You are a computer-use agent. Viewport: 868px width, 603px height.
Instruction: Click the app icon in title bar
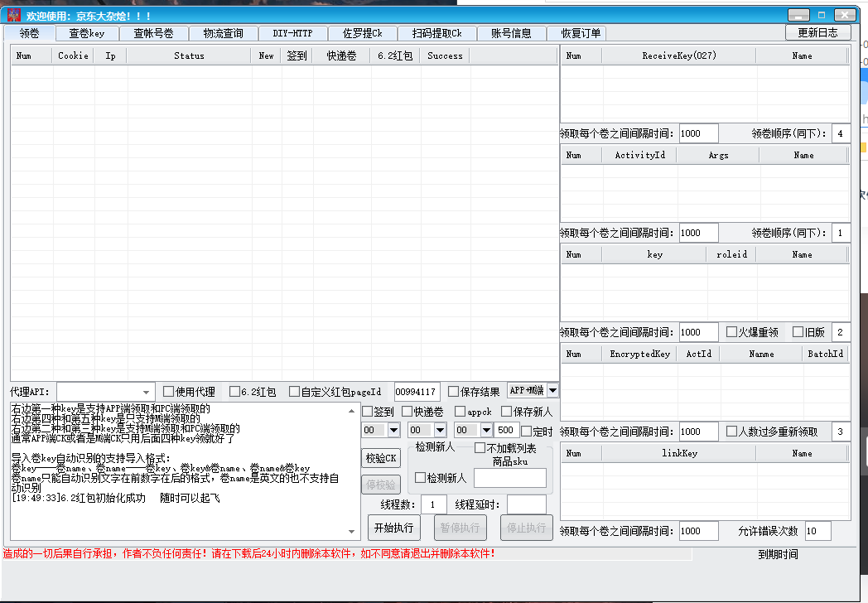(x=14, y=15)
